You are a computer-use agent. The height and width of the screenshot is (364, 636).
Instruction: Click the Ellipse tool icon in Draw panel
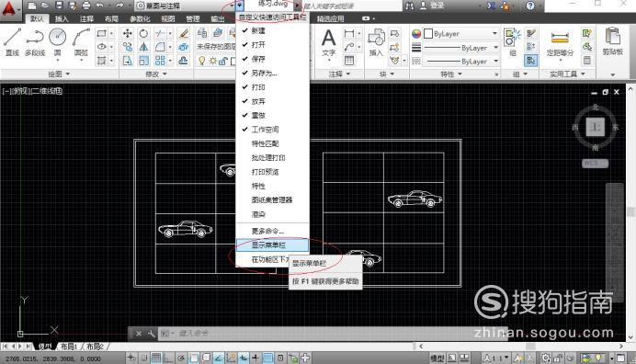tap(102, 47)
